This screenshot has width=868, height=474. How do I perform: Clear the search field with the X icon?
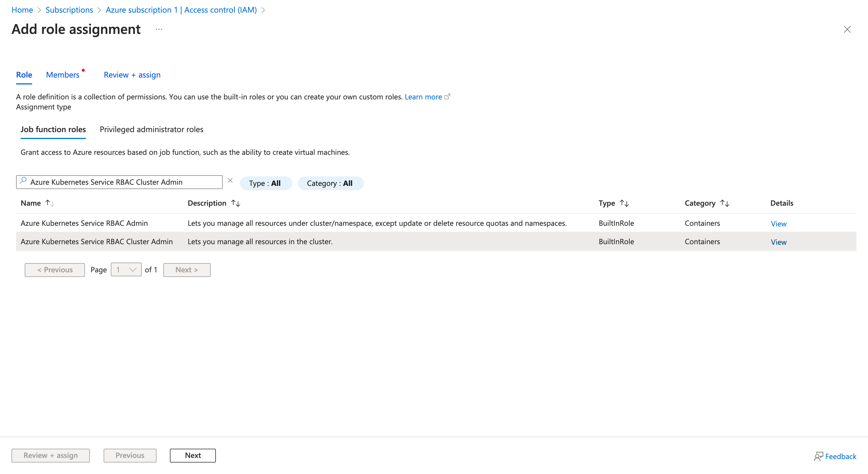[230, 180]
